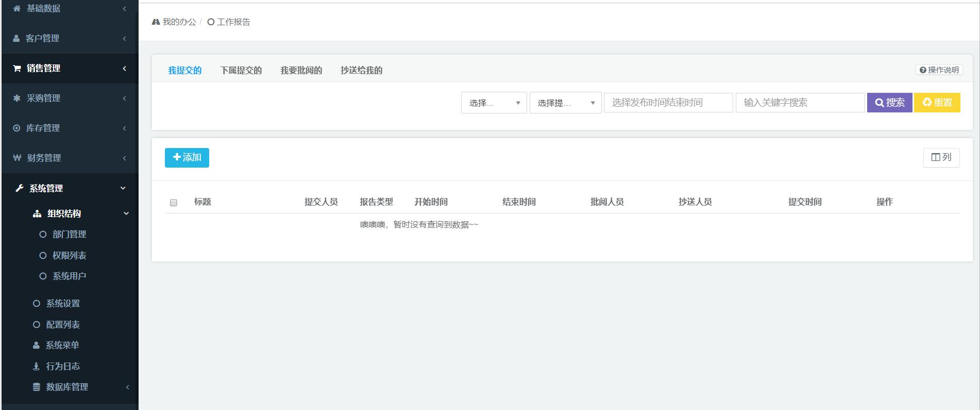The width and height of the screenshot is (980, 410).
Task: Click the database icon beside 数据库管理
Action: coord(37,387)
